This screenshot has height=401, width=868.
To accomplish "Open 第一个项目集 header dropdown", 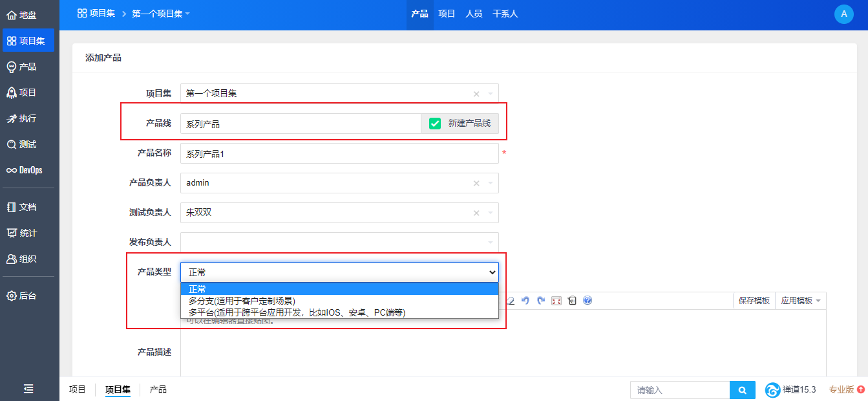I will click(161, 14).
